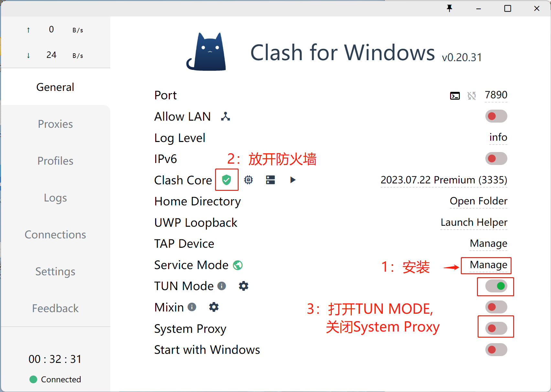Click the random port refresh icon
This screenshot has width=551, height=392.
pos(472,96)
